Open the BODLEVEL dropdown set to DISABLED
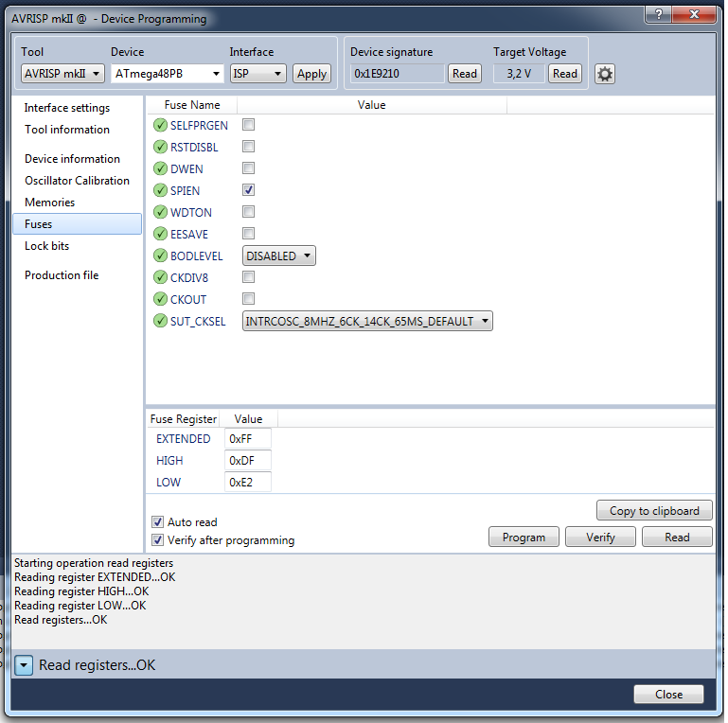 pos(279,256)
